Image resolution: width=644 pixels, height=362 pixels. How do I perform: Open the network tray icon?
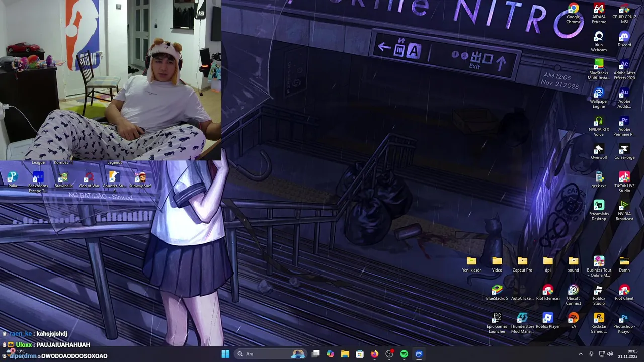pos(602,354)
